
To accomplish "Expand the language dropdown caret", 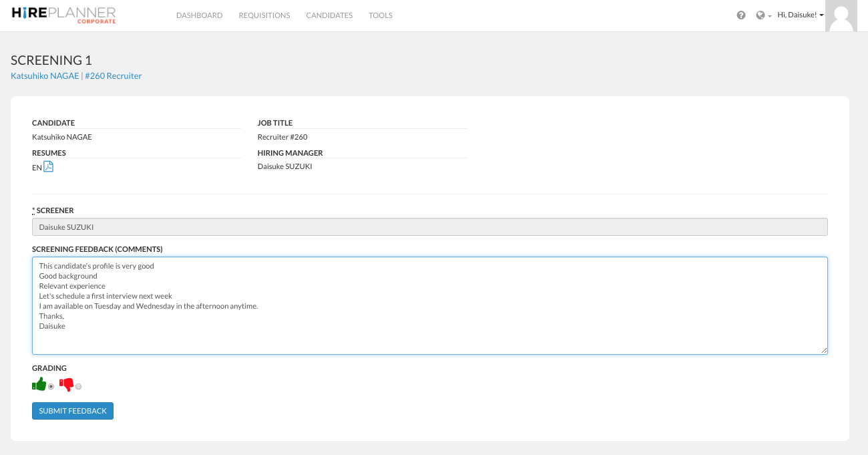I will [x=770, y=16].
